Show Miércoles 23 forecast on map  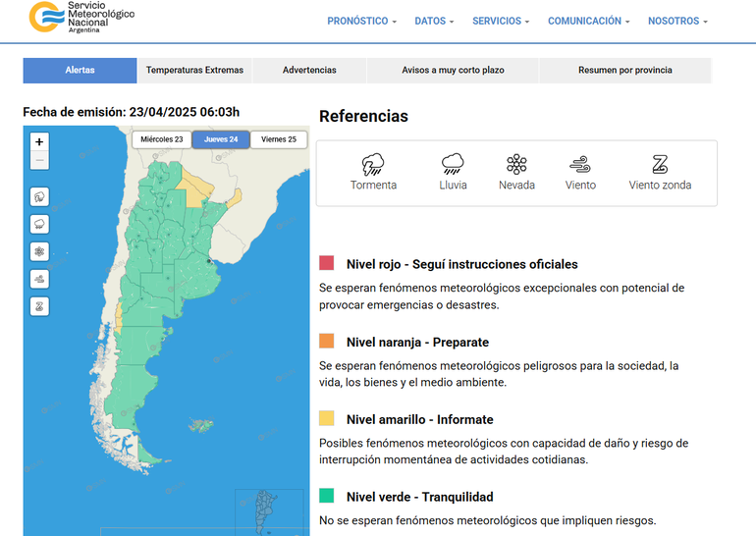pos(161,139)
